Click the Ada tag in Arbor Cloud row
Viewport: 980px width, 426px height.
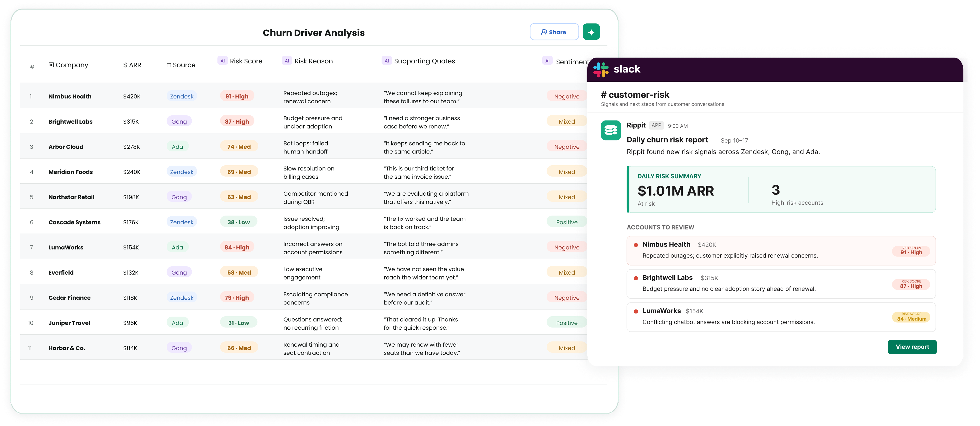pos(177,147)
